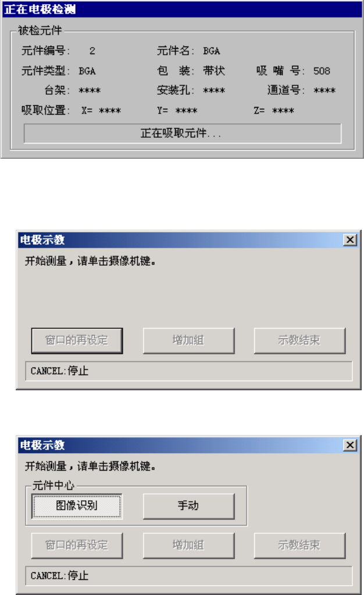Close the 电极示教 dialog without 元件中心 group
Viewport: 364px width, 595px height.
point(350,240)
